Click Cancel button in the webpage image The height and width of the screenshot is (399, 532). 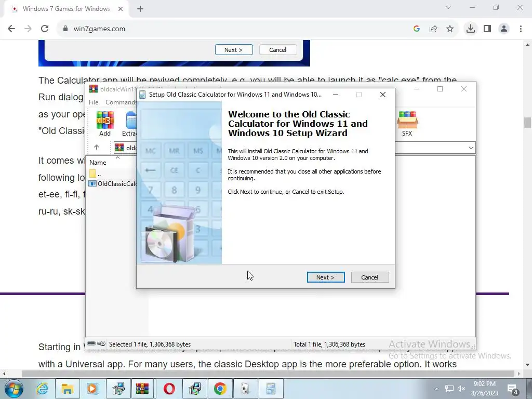pos(278,49)
